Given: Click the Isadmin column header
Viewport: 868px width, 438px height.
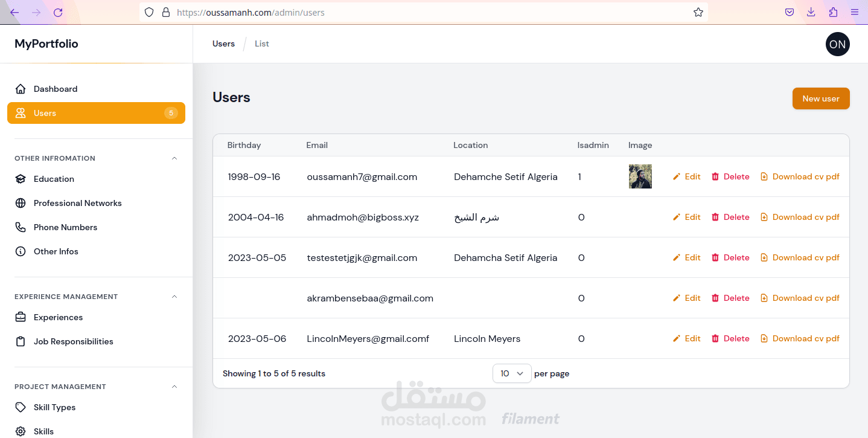Looking at the screenshot, I should tap(593, 145).
